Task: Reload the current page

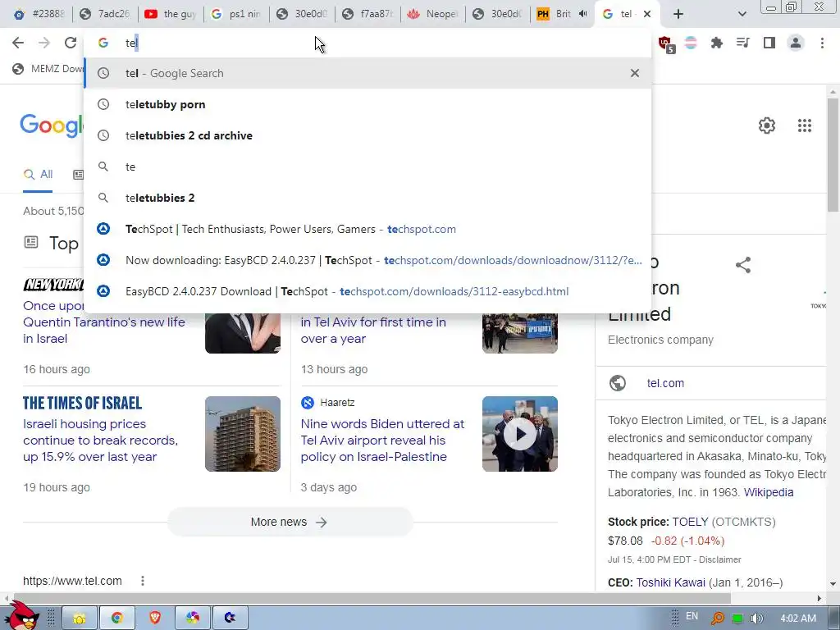Action: pyautogui.click(x=71, y=43)
